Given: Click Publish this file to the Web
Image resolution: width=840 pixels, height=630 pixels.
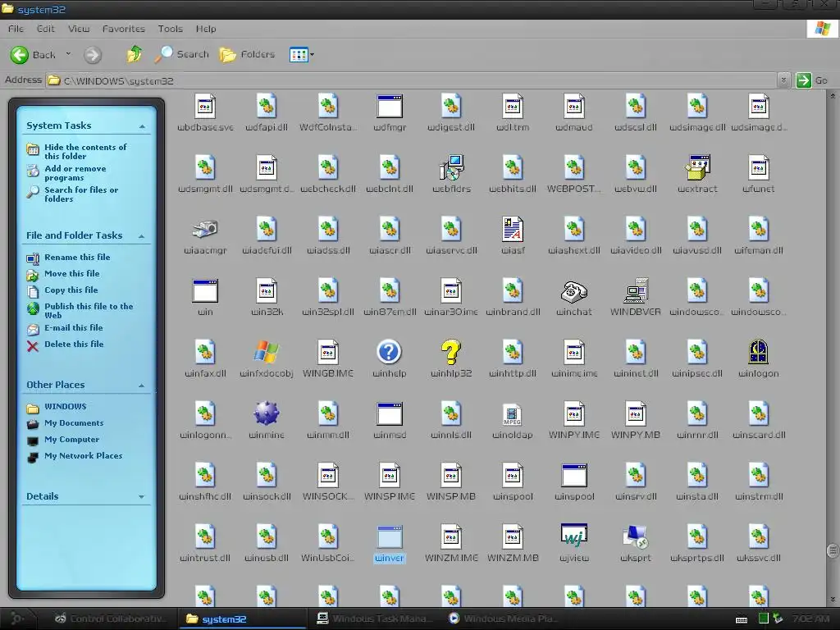Looking at the screenshot, I should [89, 311].
